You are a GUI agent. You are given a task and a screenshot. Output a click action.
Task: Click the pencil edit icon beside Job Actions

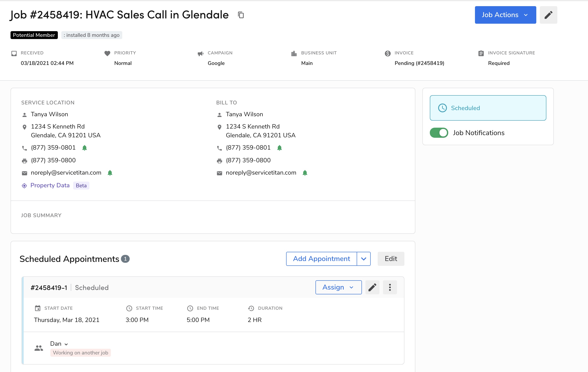coord(548,15)
